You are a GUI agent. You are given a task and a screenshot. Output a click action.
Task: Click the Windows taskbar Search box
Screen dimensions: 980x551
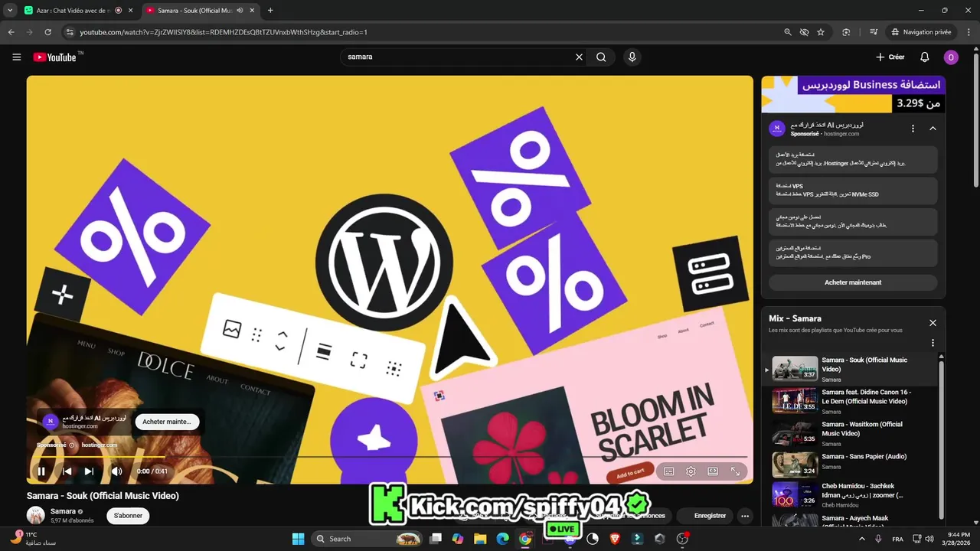point(367,539)
